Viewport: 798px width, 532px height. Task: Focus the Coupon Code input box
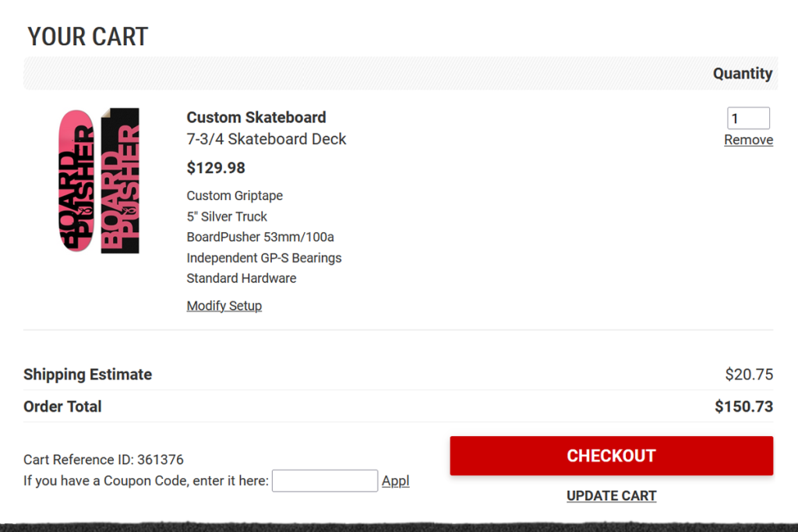[325, 481]
